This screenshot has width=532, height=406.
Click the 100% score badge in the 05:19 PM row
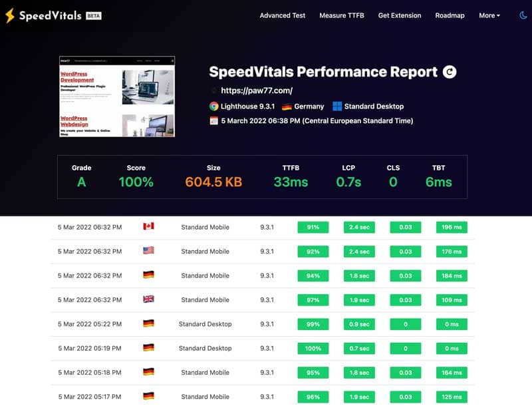313,349
